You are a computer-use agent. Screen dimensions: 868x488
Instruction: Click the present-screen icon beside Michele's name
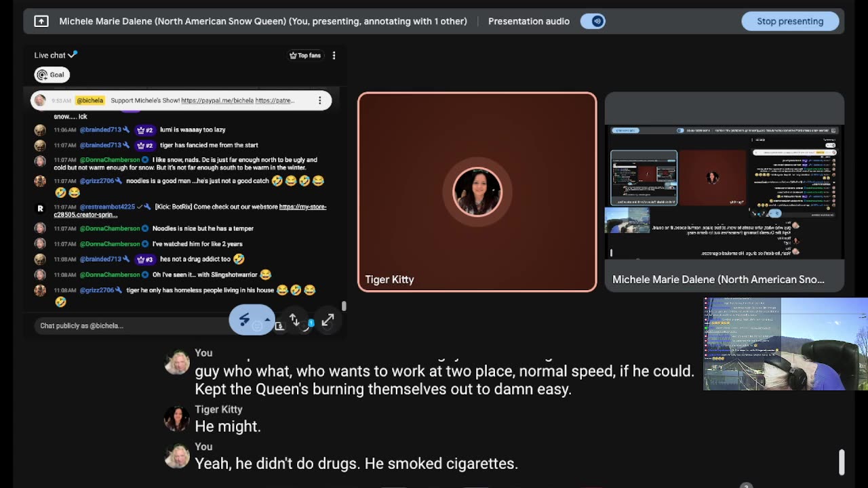coord(41,21)
